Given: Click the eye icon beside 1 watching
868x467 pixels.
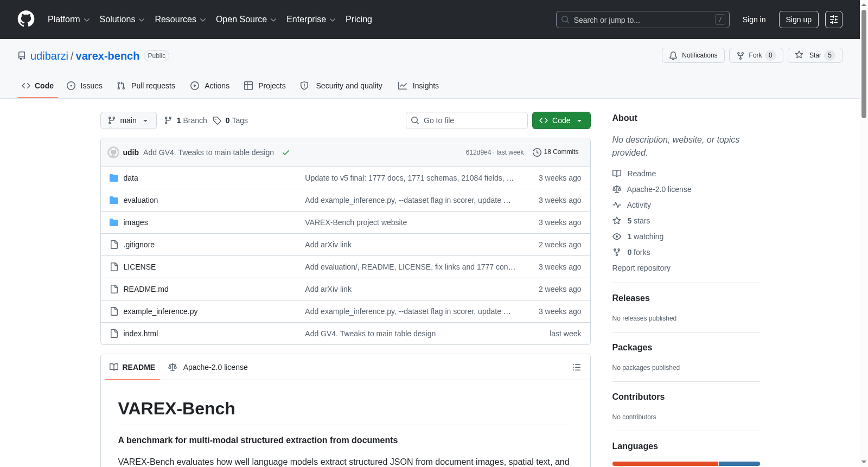Looking at the screenshot, I should coord(617,236).
